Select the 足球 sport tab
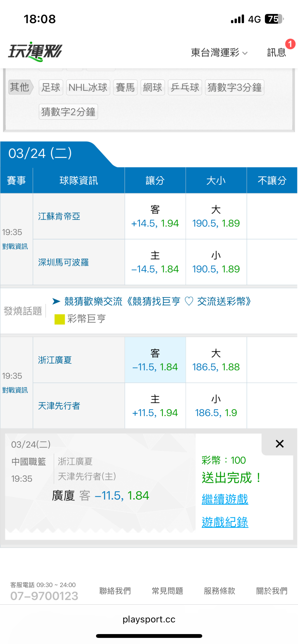 click(x=51, y=87)
